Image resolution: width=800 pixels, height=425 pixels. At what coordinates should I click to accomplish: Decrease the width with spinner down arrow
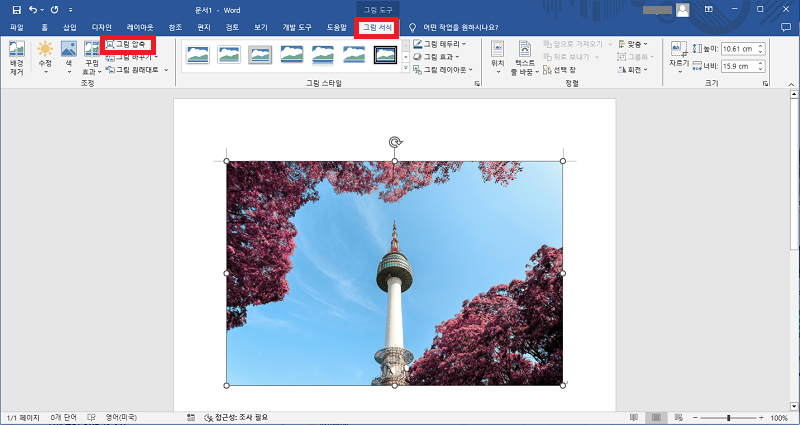[761, 69]
